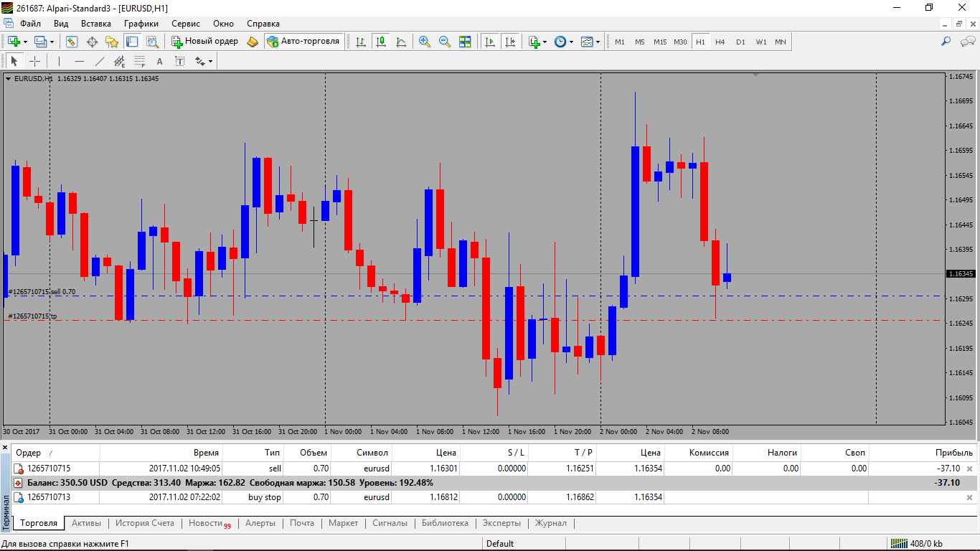The width and height of the screenshot is (980, 551).
Task: Switch chart to candlesticks display
Action: (380, 42)
